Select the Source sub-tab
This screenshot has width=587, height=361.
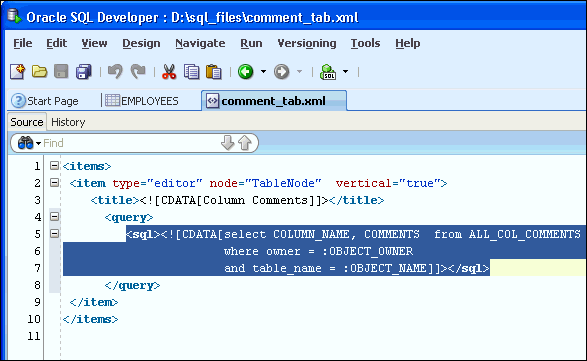(x=27, y=122)
